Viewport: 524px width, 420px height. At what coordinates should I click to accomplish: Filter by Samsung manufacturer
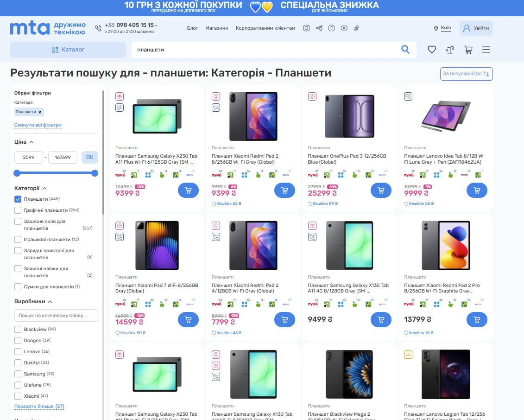tap(18, 374)
